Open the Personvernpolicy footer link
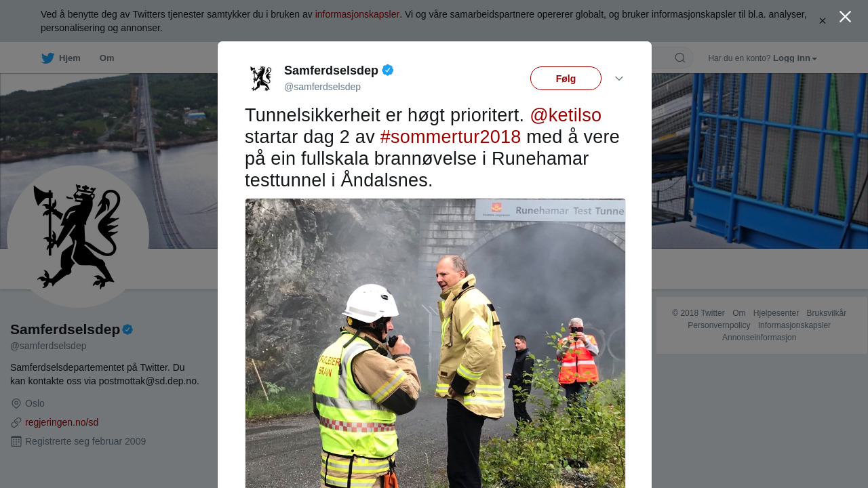Viewport: 868px width, 488px height. (719, 325)
